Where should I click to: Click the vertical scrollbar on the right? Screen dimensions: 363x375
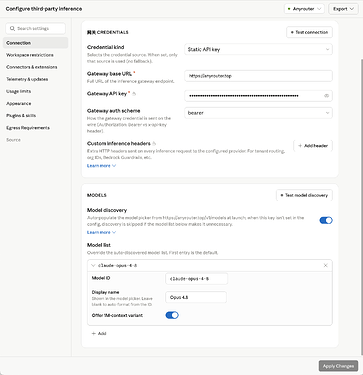(361, 207)
